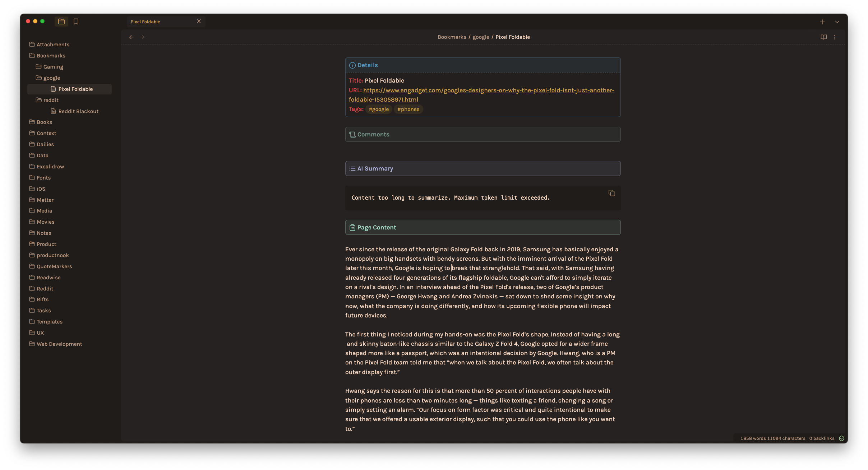Navigate back with the left arrow
The image size is (868, 470).
pos(131,37)
